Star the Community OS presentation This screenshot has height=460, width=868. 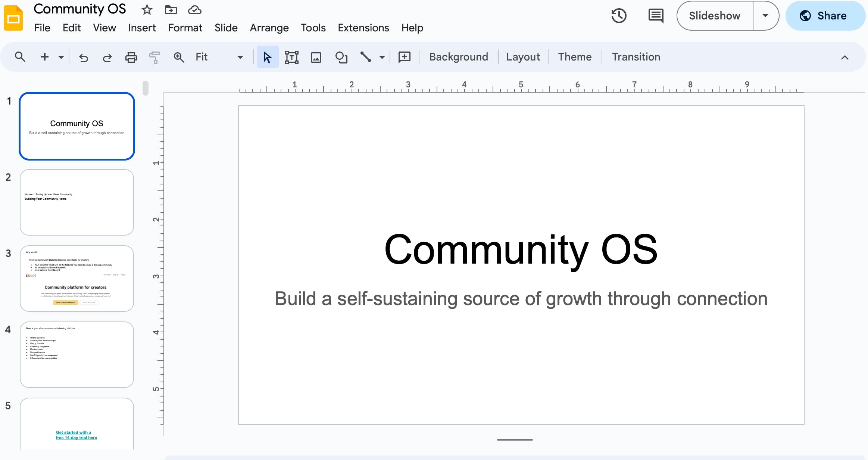(x=146, y=10)
